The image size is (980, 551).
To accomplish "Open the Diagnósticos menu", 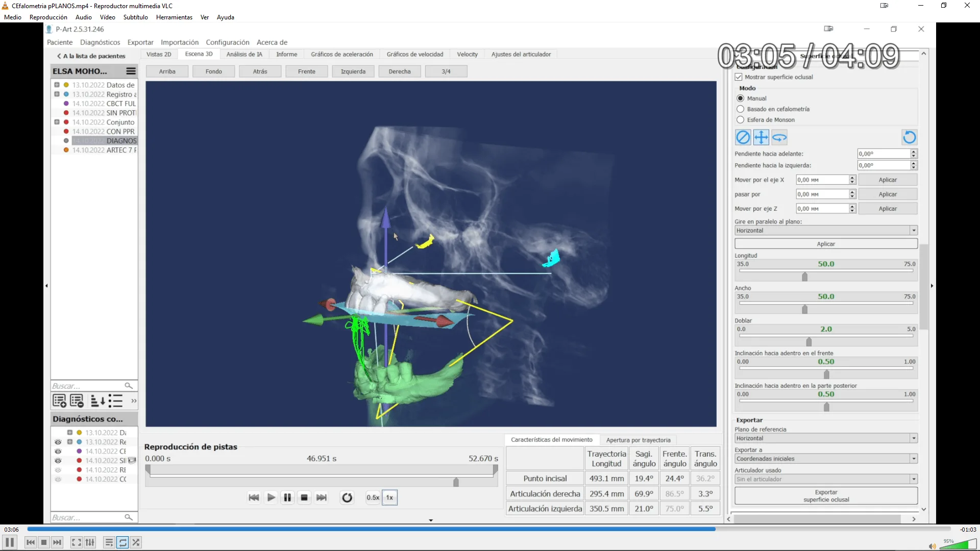I will [x=100, y=42].
